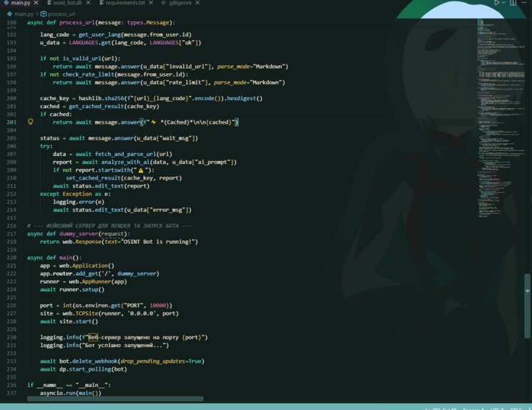Click the highlighted word 'Веб' on line 230
Image resolution: width=532 pixels, height=410 pixels.
[x=93, y=337]
